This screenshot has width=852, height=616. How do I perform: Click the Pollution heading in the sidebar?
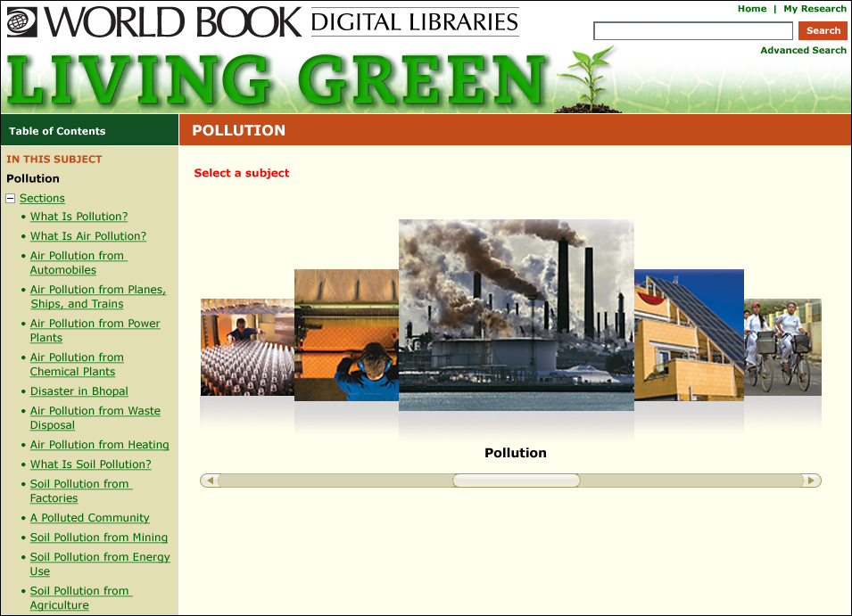pyautogui.click(x=33, y=178)
